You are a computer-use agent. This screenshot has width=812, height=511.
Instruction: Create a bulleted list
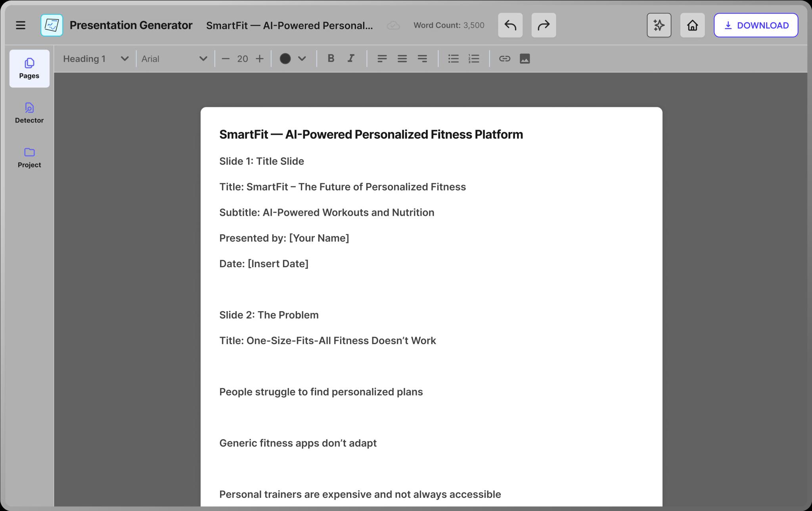(453, 59)
